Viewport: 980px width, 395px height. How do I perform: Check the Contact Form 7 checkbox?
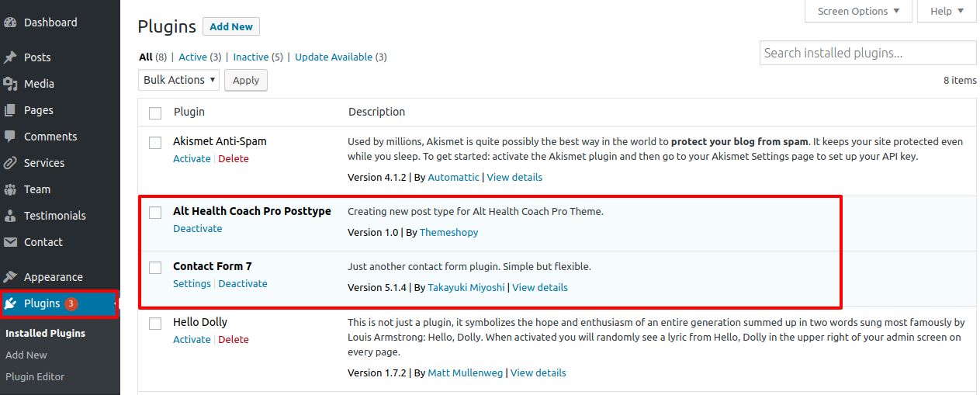pyautogui.click(x=155, y=268)
